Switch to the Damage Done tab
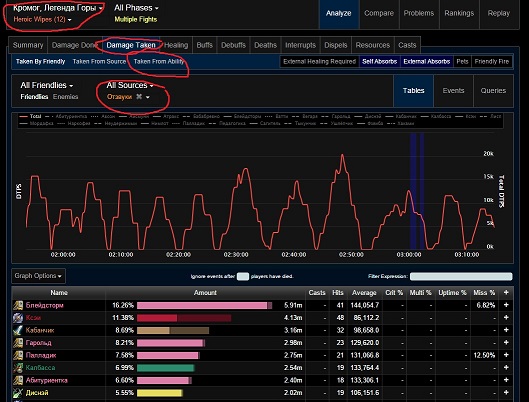This screenshot has width=529, height=402. click(75, 45)
